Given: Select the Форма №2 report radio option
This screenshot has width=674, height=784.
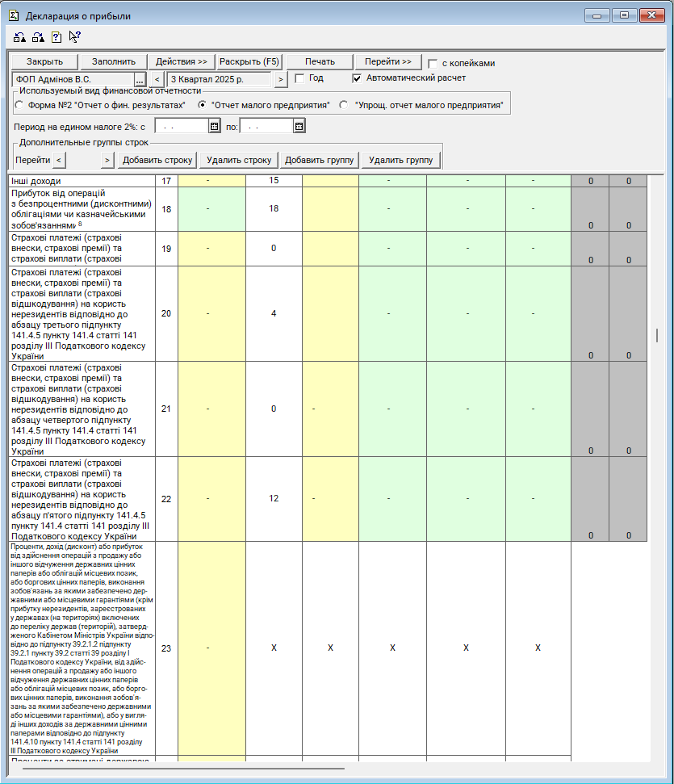Looking at the screenshot, I should click(19, 105).
